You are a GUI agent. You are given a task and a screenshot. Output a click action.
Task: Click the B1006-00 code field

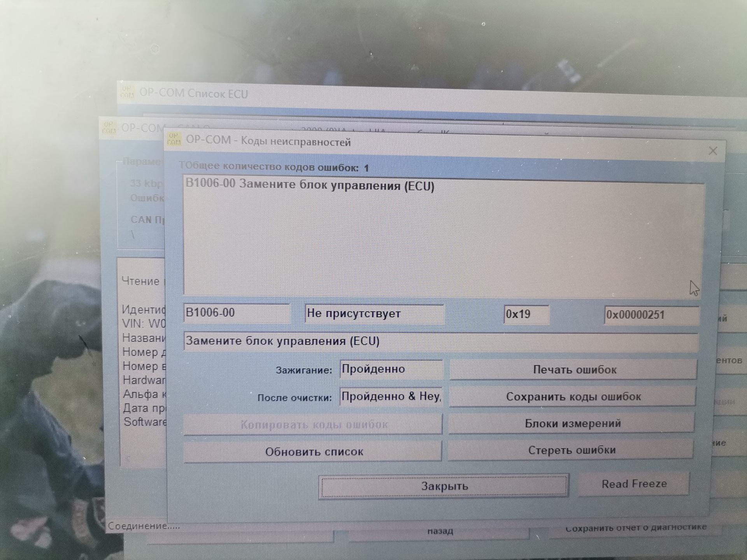coord(237,313)
